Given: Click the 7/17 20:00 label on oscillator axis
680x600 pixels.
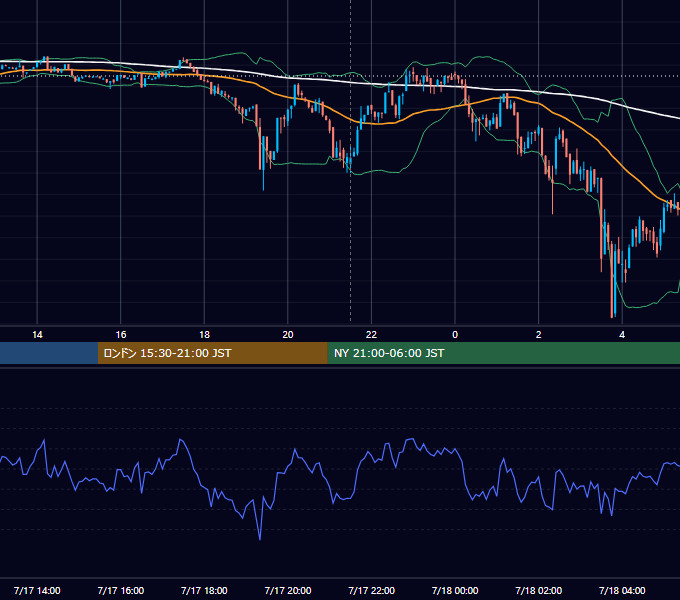Looking at the screenshot, I should pyautogui.click(x=288, y=590).
